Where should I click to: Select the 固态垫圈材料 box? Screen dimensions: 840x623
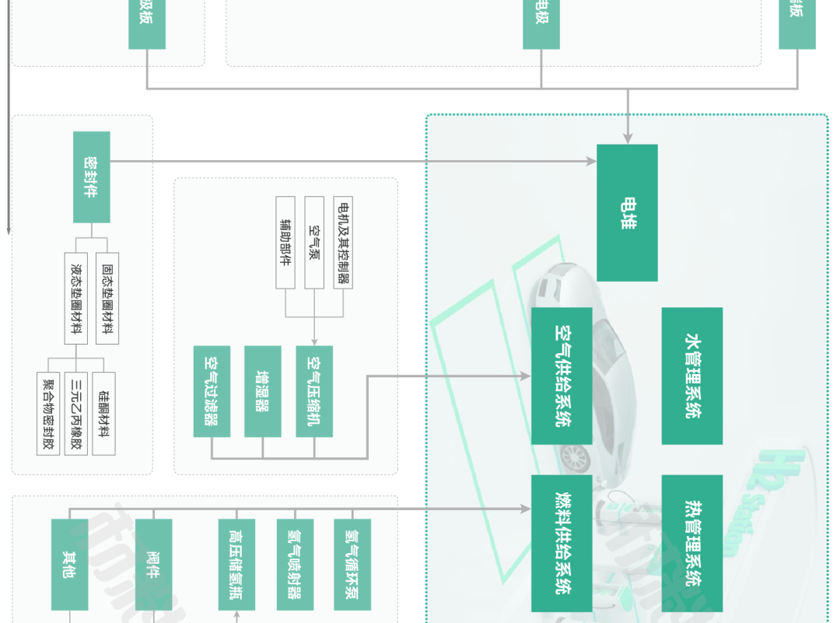[107, 299]
